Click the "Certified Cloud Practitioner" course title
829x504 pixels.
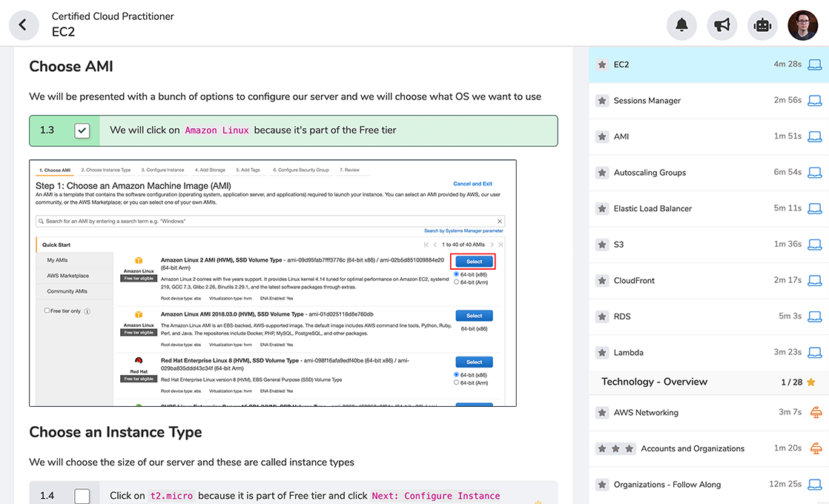tap(113, 16)
